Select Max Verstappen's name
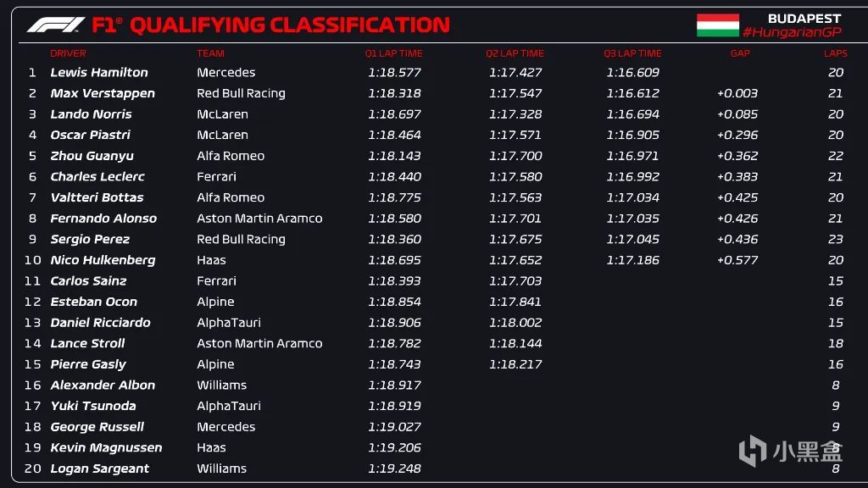The image size is (868, 488). (x=103, y=93)
